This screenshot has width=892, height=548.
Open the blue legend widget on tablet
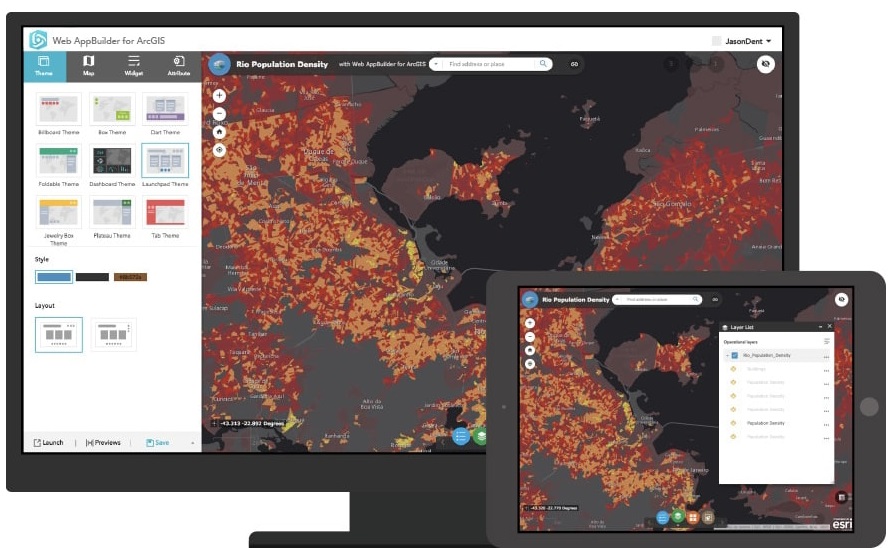(662, 517)
